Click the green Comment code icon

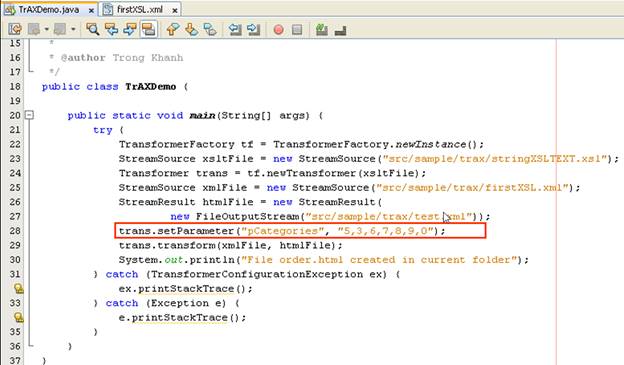coord(322,29)
